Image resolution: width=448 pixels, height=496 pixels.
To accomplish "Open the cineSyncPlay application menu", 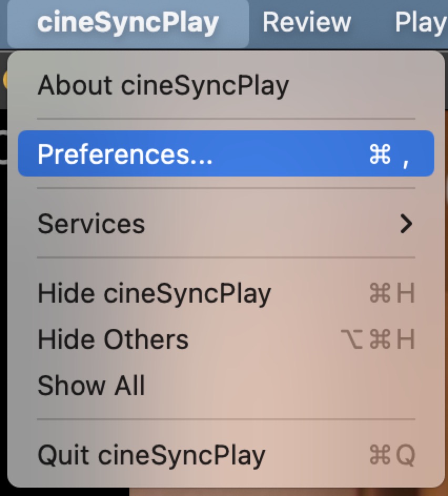I will coord(128,23).
